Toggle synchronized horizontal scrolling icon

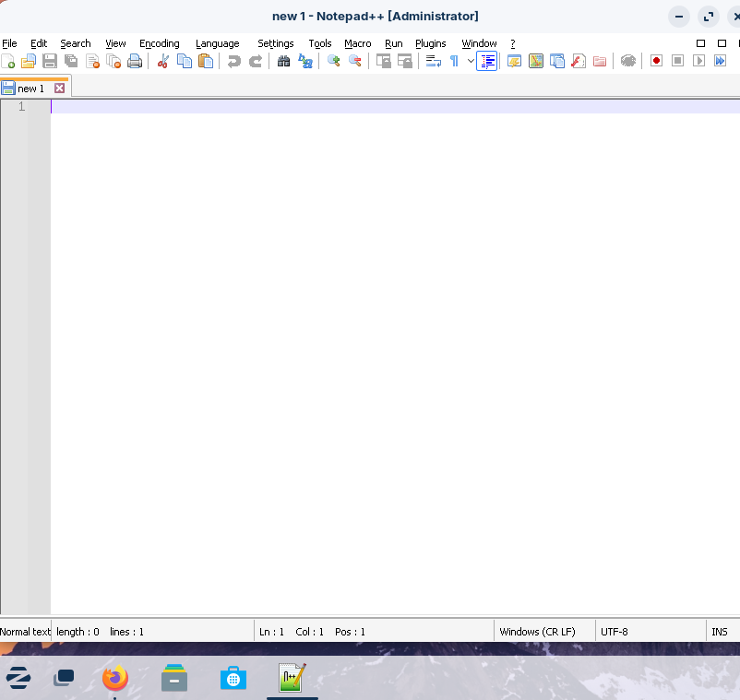[404, 61]
